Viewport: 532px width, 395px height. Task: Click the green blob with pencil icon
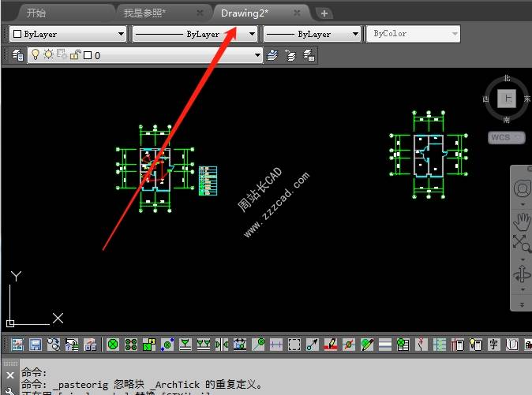click(367, 345)
